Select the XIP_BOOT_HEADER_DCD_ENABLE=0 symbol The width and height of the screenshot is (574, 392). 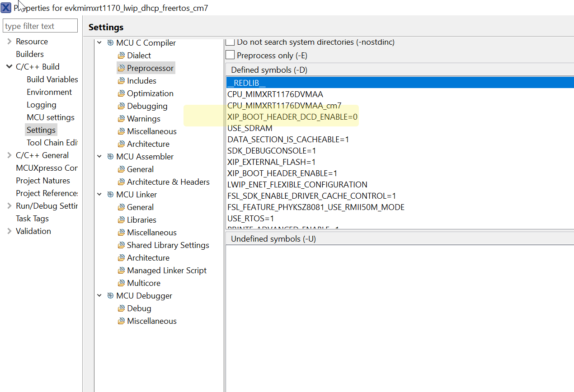(x=292, y=117)
